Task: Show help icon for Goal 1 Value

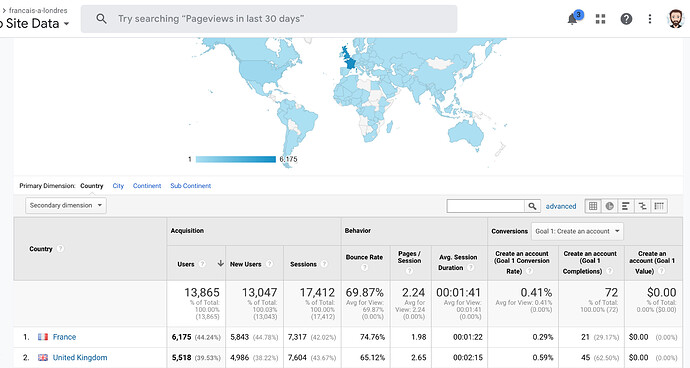Action: tap(661, 271)
